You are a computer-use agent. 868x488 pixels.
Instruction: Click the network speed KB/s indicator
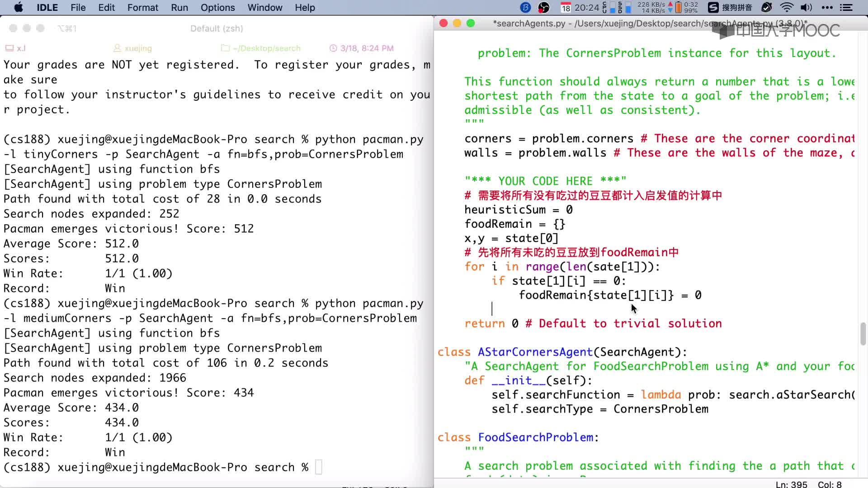(x=654, y=7)
